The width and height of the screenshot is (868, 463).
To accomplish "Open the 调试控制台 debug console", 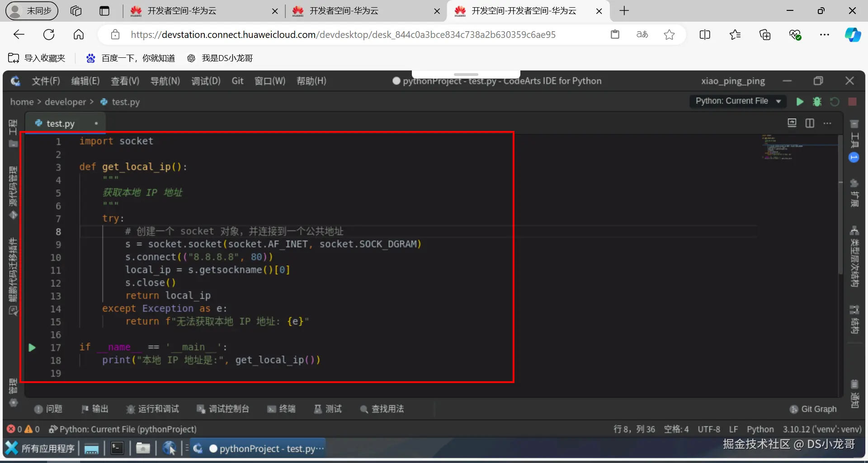I will click(x=223, y=409).
